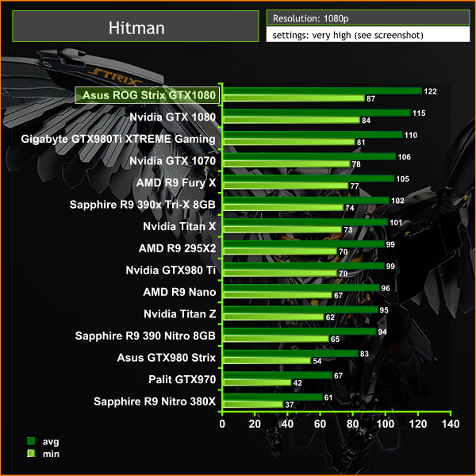Click the dark green avg legend swatch
The width and height of the screenshot is (476, 476).
pyautogui.click(x=31, y=441)
